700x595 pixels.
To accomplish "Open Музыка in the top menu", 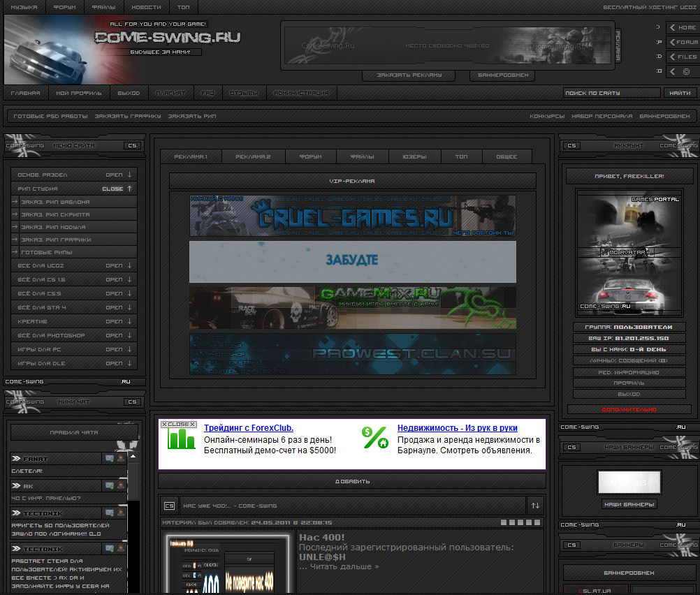I will click(24, 7).
